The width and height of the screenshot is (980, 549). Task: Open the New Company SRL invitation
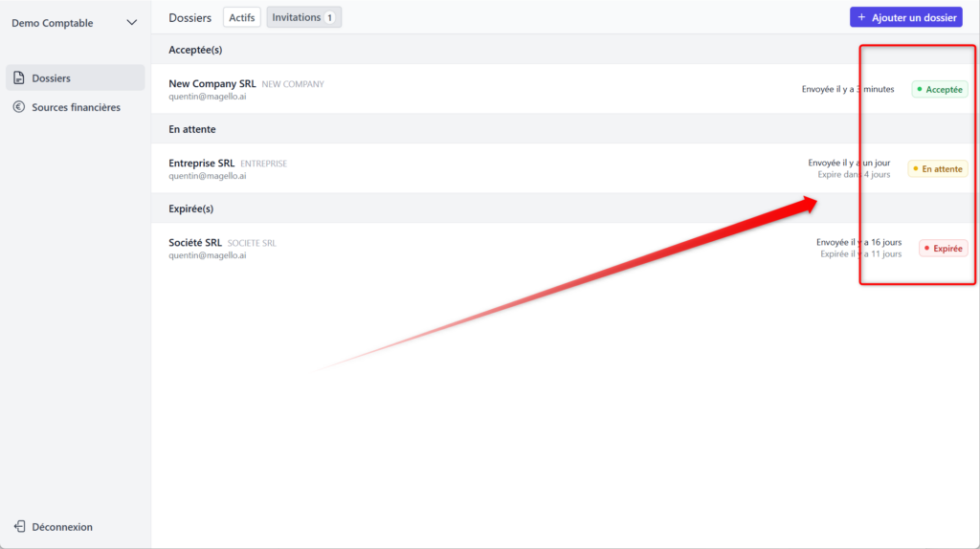click(x=212, y=84)
